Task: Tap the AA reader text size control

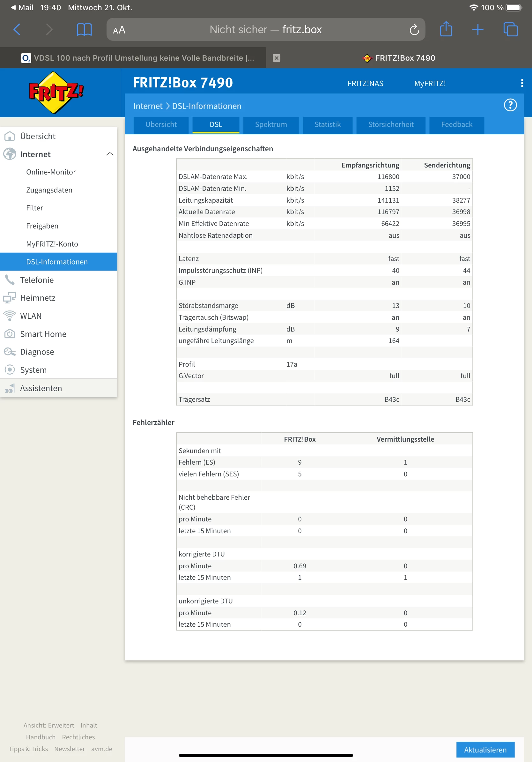Action: click(x=119, y=30)
